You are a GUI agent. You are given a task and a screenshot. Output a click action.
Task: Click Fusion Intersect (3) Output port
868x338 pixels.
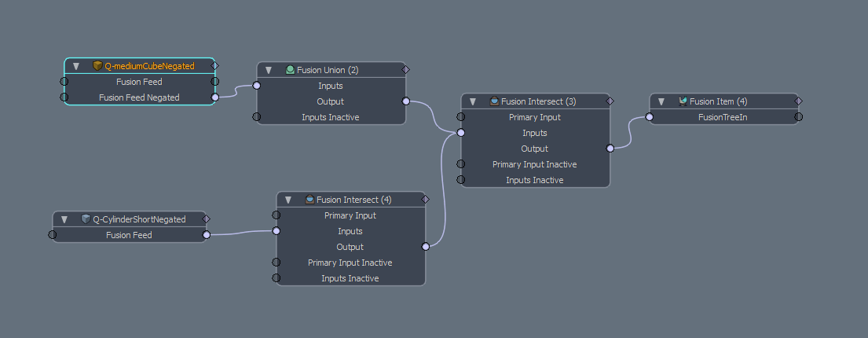[610, 149]
